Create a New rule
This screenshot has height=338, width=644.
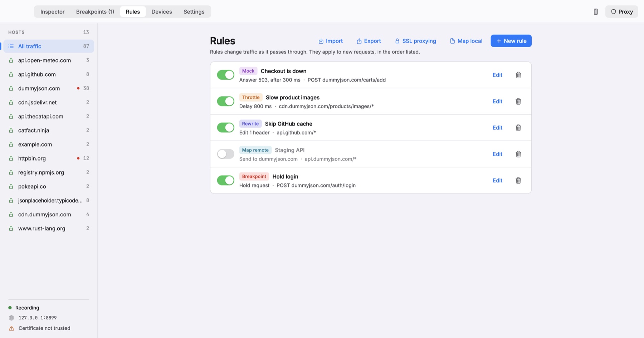[511, 41]
